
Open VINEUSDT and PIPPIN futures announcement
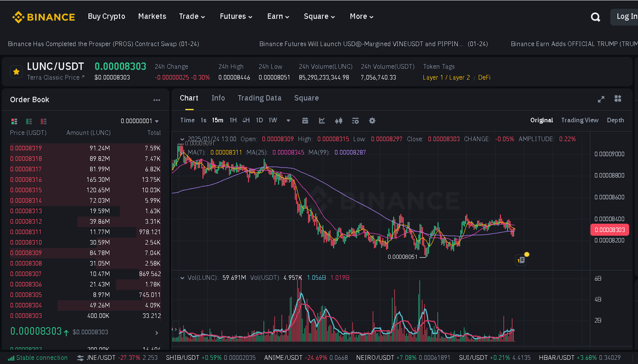374,44
